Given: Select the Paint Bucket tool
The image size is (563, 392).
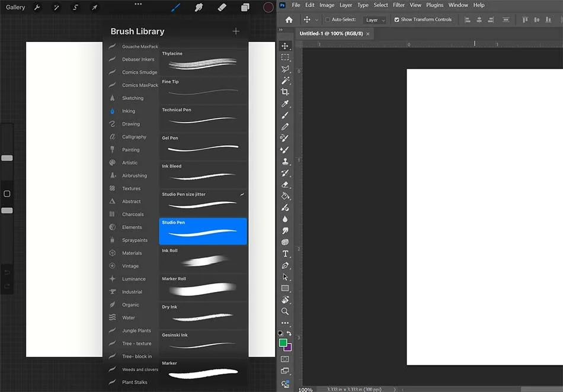Looking at the screenshot, I should coord(285,196).
